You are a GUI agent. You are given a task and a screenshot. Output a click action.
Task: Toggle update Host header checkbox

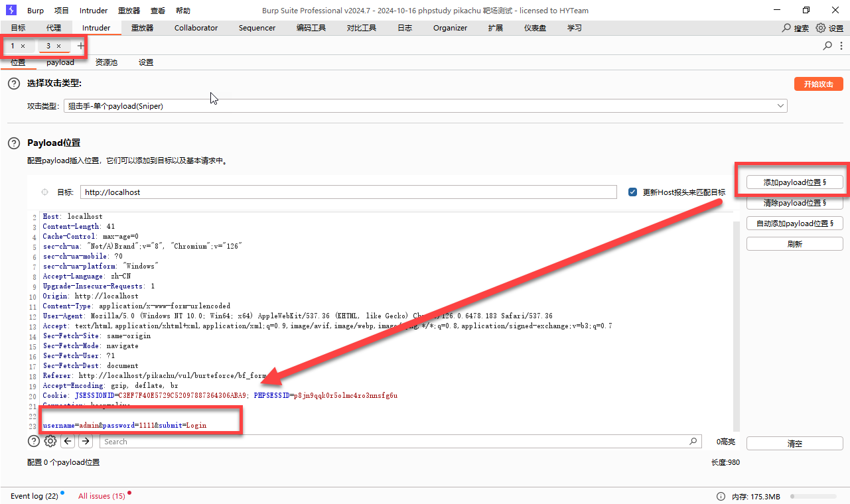[x=632, y=192]
